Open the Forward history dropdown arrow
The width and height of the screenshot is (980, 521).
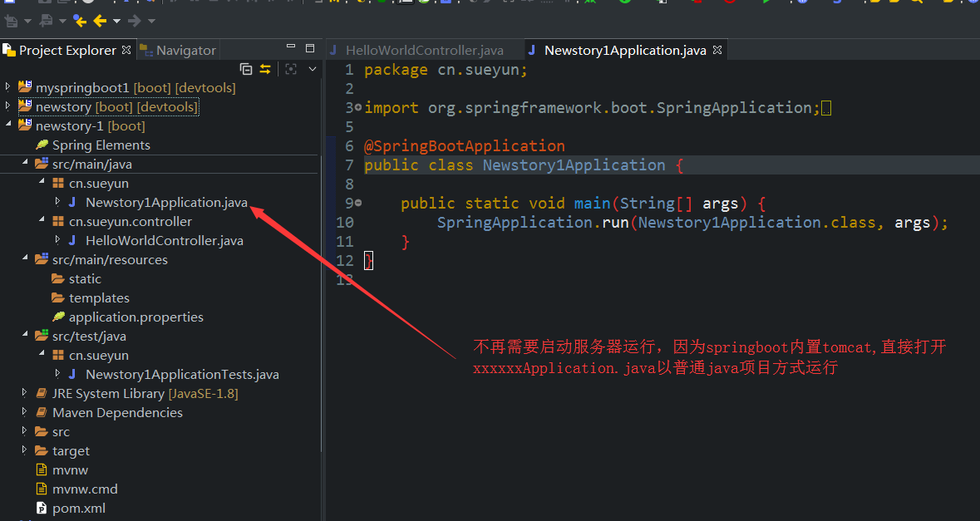(x=151, y=22)
